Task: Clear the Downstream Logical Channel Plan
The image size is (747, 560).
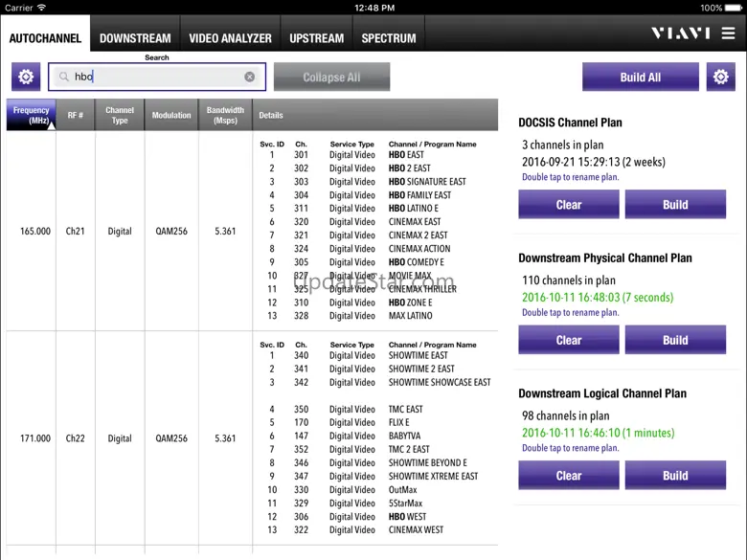Action: click(569, 475)
